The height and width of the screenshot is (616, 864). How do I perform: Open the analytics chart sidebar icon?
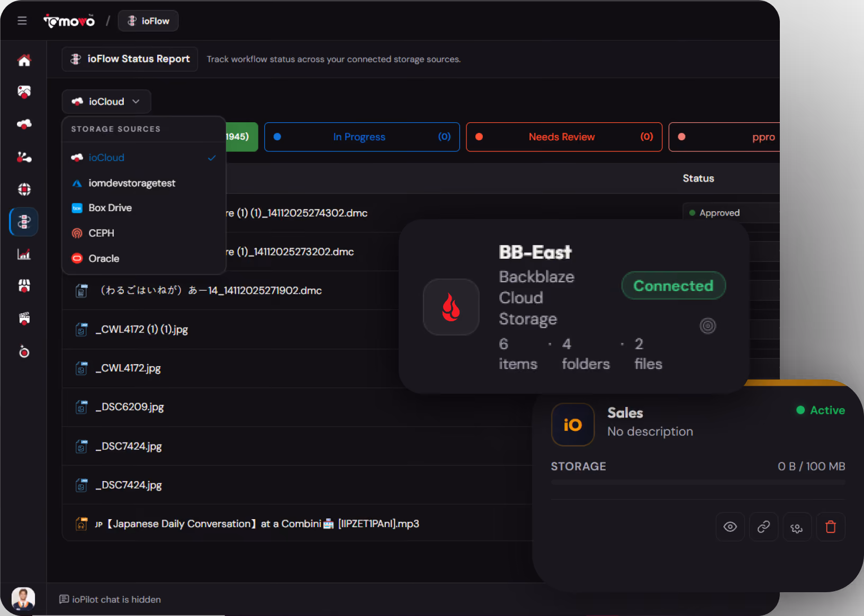coord(24,254)
